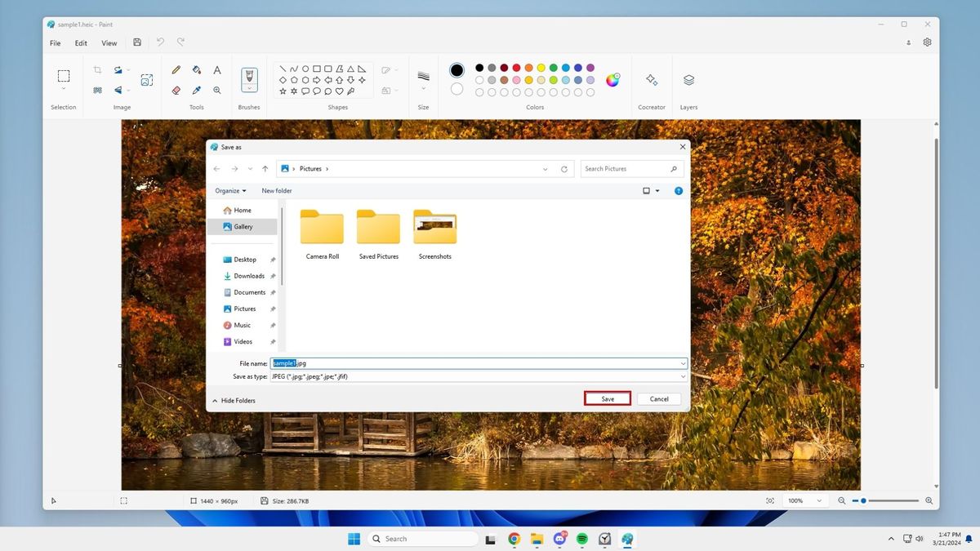Launch Cocreator in Paint

(652, 79)
